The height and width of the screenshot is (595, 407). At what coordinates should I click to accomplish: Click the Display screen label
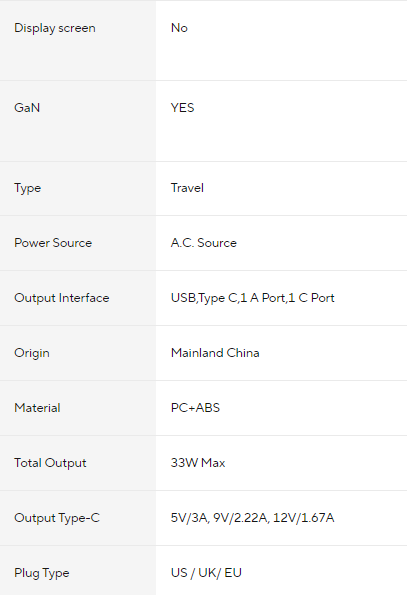click(x=55, y=28)
